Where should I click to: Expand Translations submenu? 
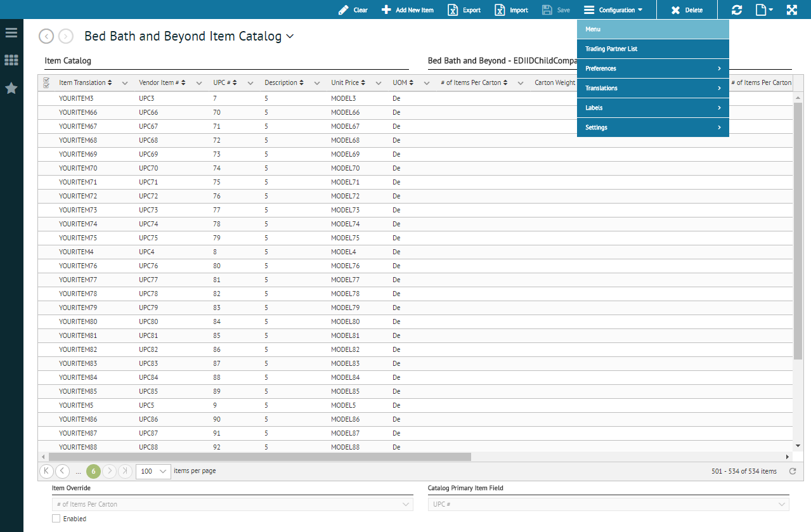(653, 88)
